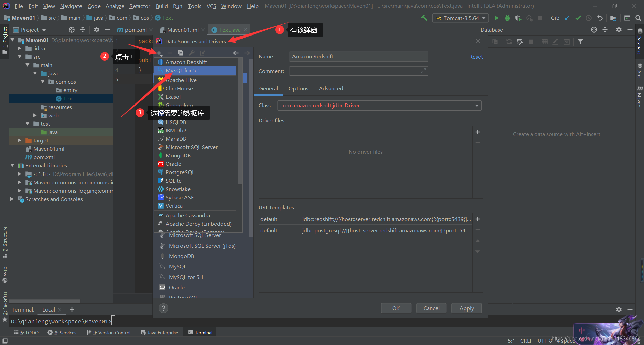
Task: Open the VCS menu
Action: click(211, 6)
